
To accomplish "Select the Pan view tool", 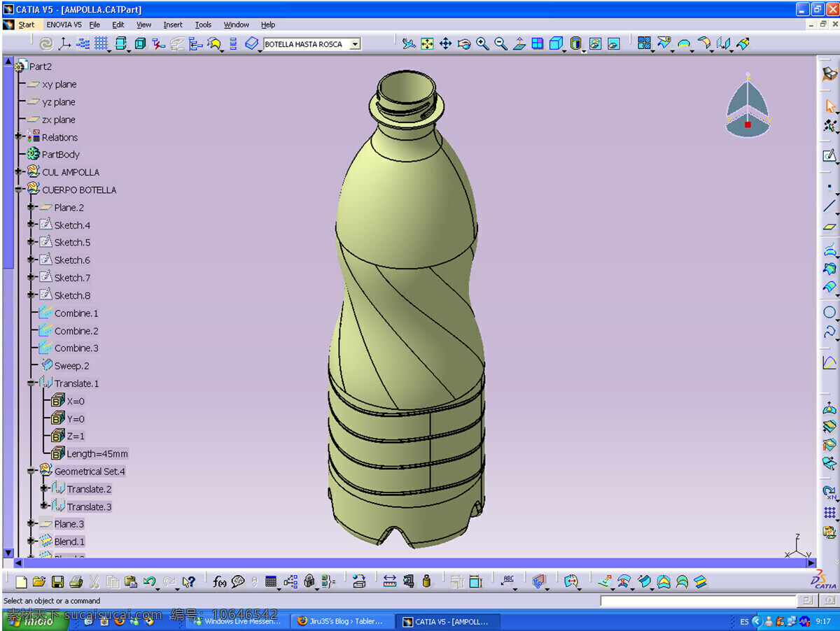I will point(445,44).
